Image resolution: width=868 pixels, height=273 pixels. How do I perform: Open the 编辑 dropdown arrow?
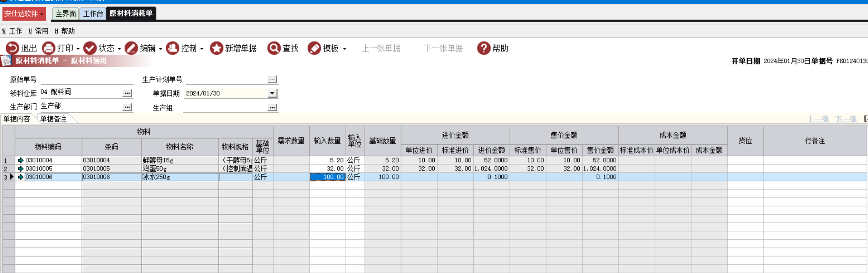(161, 49)
